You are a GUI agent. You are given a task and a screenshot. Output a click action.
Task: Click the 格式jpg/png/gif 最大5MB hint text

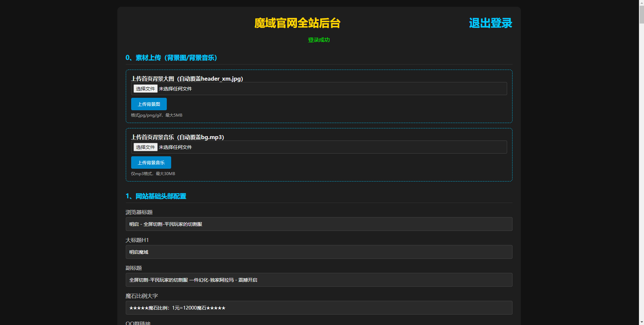(157, 115)
